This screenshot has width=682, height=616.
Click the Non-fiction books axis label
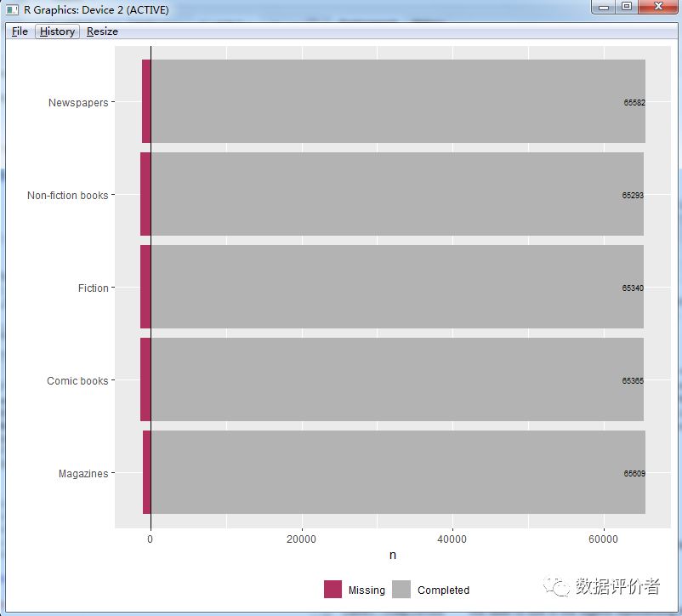[x=68, y=196]
